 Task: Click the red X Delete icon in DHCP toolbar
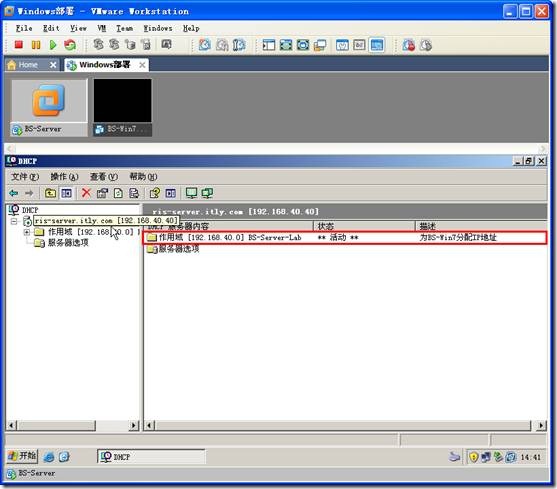coord(86,193)
